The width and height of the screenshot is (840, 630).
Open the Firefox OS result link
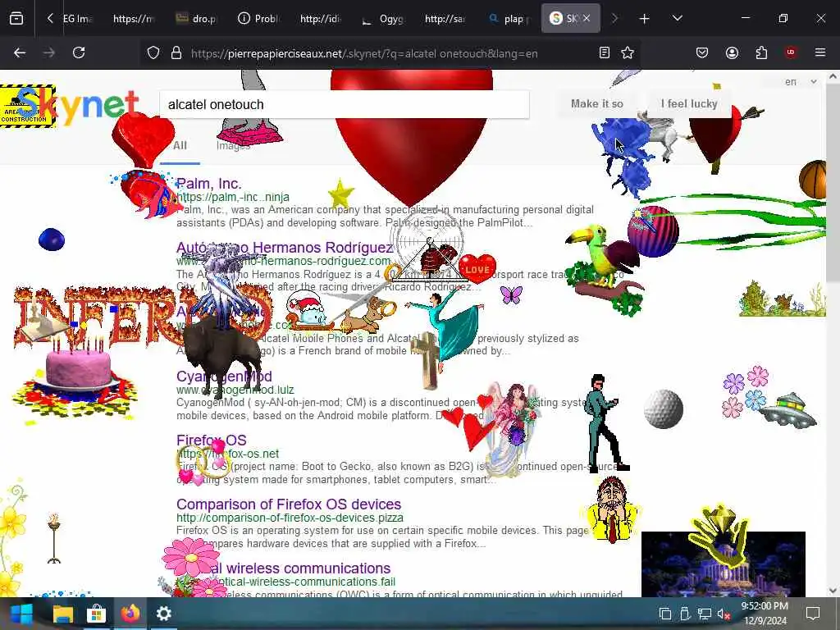[x=211, y=441]
